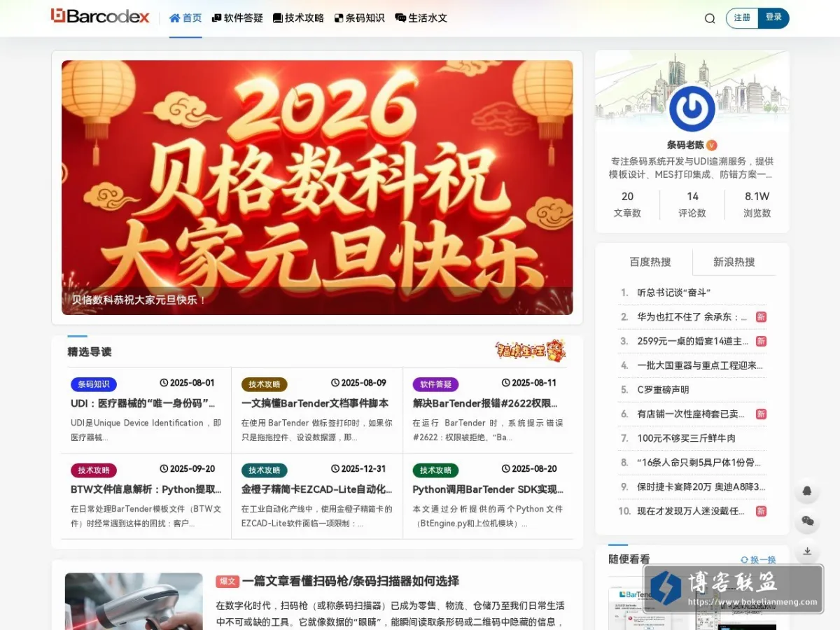This screenshot has width=840, height=630.
Task: Open article BTW文件信息解析：Python提取
Action: click(146, 489)
